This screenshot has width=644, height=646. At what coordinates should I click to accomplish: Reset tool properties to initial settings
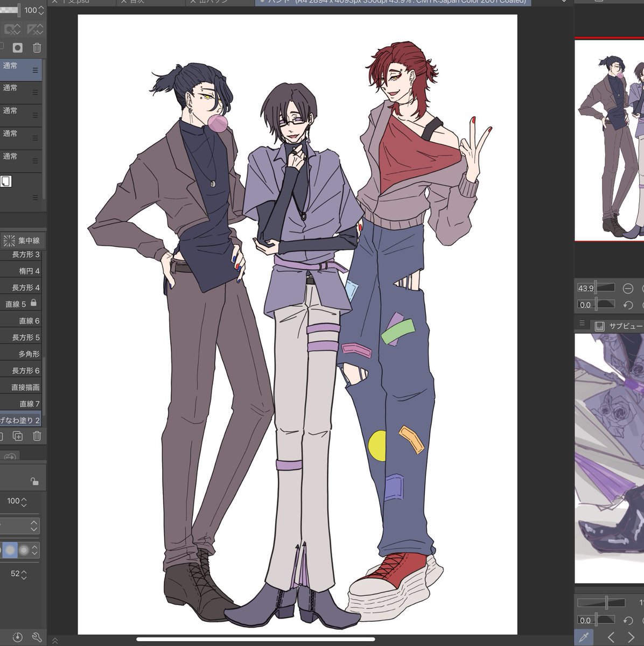[18, 637]
